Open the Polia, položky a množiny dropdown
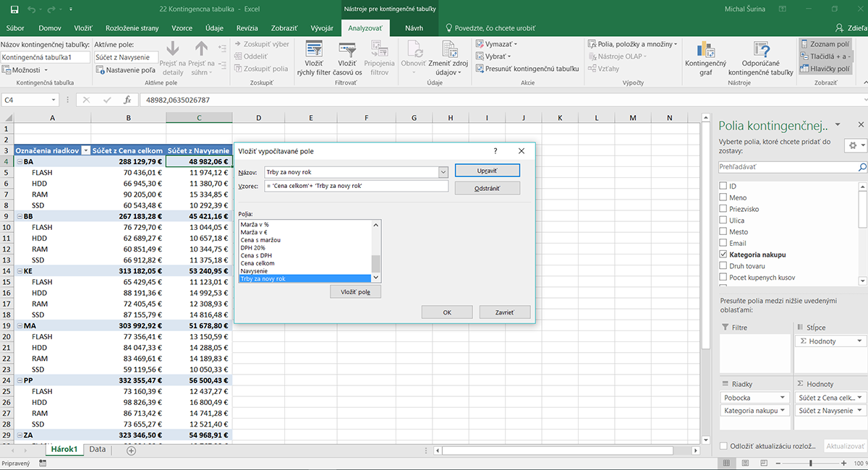 (632, 44)
